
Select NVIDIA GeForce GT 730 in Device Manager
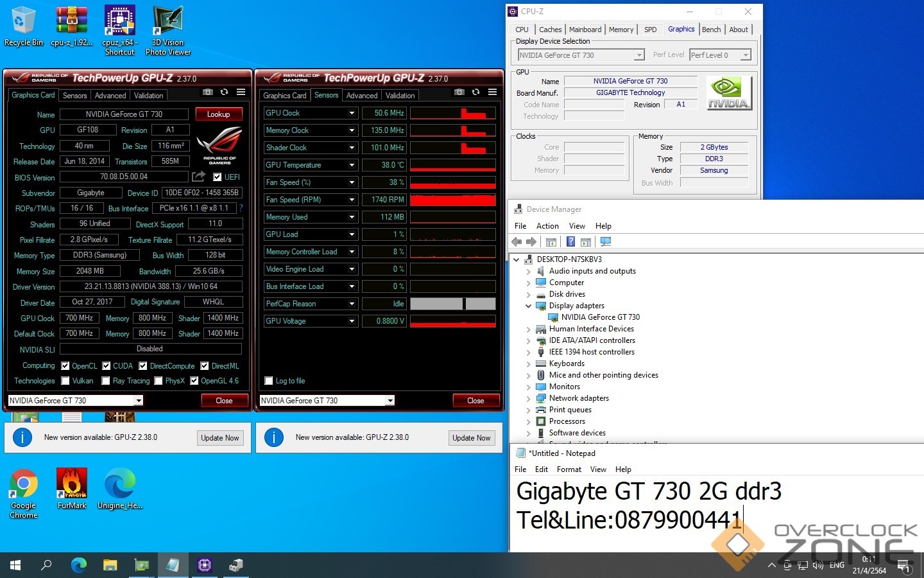coord(600,317)
